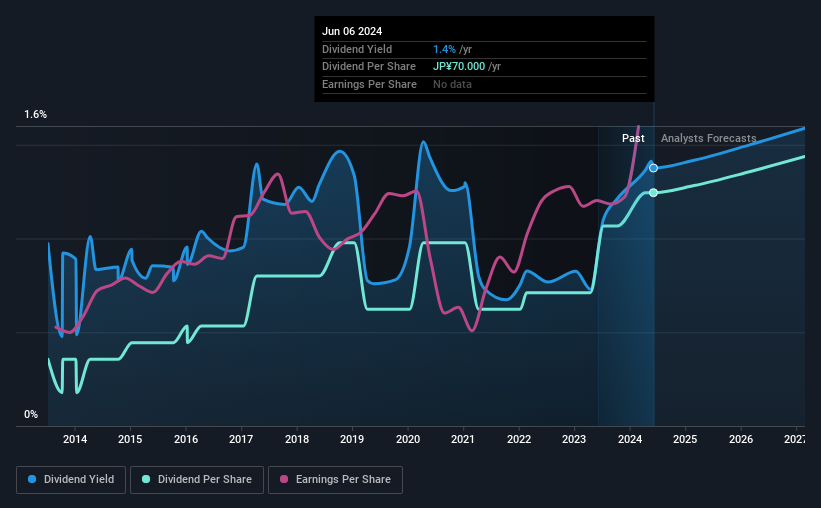Click the No data value in tooltip
Viewport: 821px width, 508px height.
click(452, 84)
